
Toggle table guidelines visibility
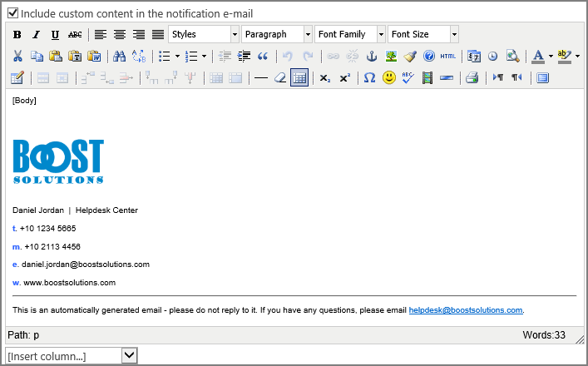(299, 77)
